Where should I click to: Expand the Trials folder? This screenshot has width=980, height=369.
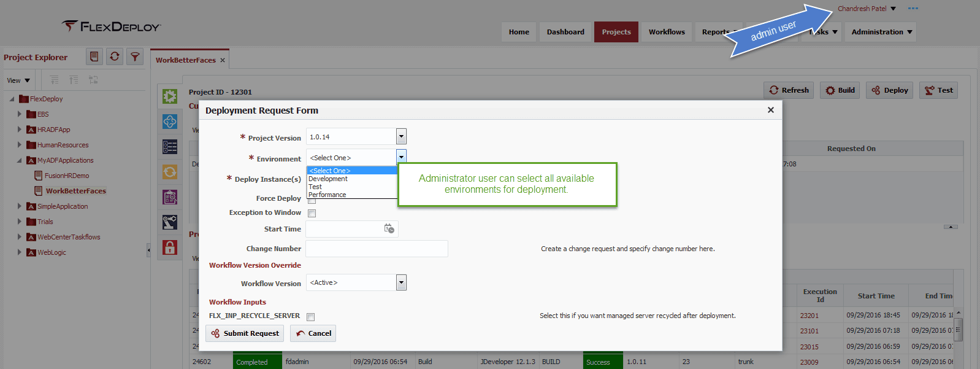[x=20, y=222]
